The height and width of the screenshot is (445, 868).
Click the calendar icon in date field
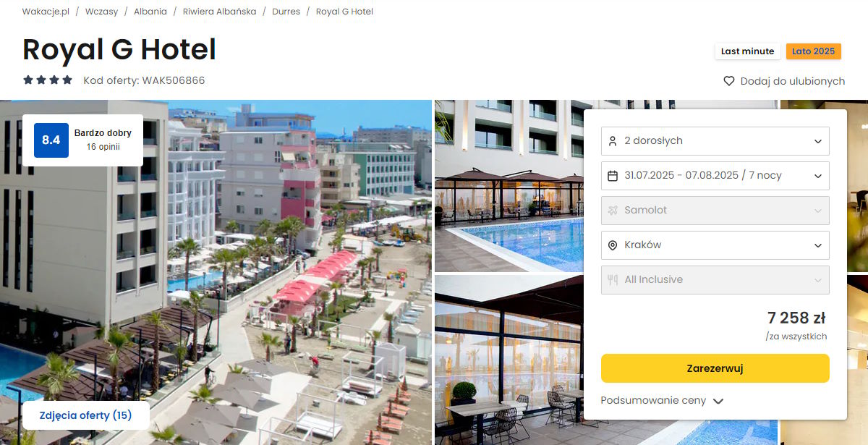pos(613,176)
